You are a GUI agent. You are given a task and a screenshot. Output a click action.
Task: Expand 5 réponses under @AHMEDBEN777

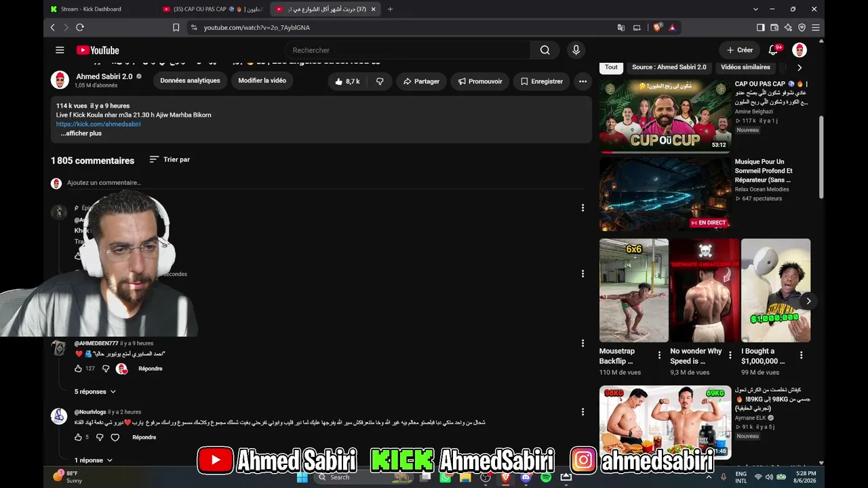(96, 392)
